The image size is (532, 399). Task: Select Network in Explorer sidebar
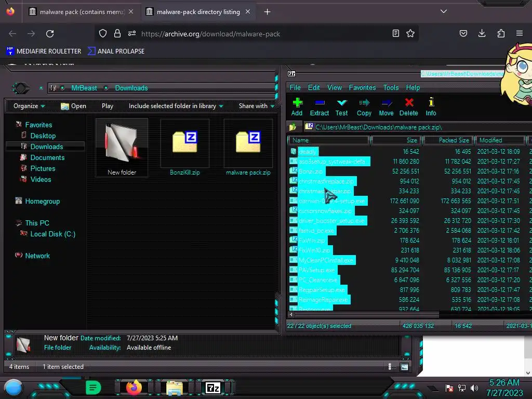click(x=37, y=256)
